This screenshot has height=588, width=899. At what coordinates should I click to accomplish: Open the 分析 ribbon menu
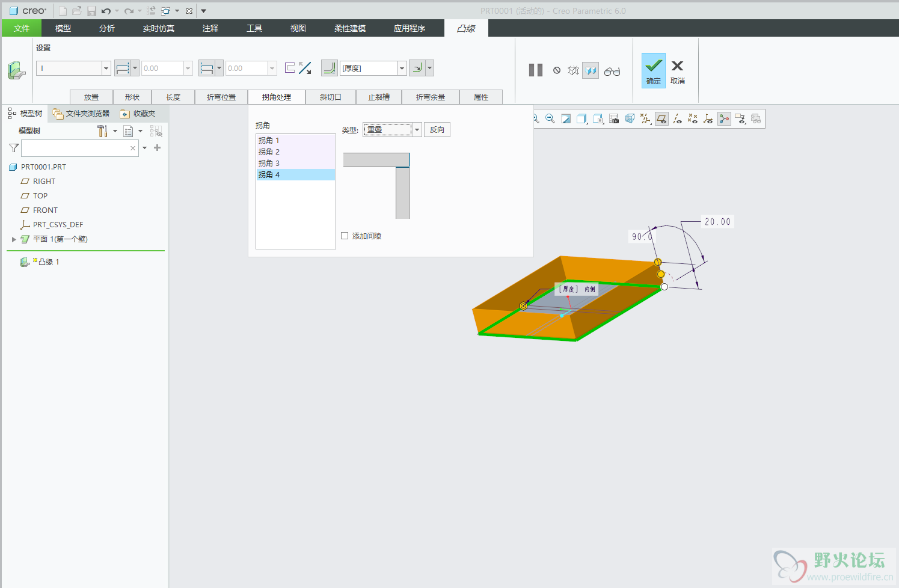[x=107, y=28]
